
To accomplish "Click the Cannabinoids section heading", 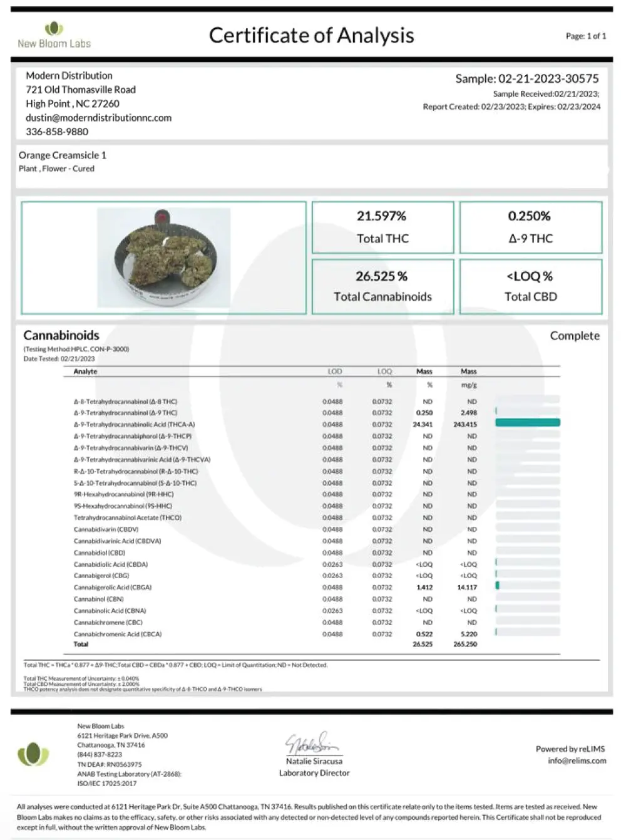I will coord(61,335).
